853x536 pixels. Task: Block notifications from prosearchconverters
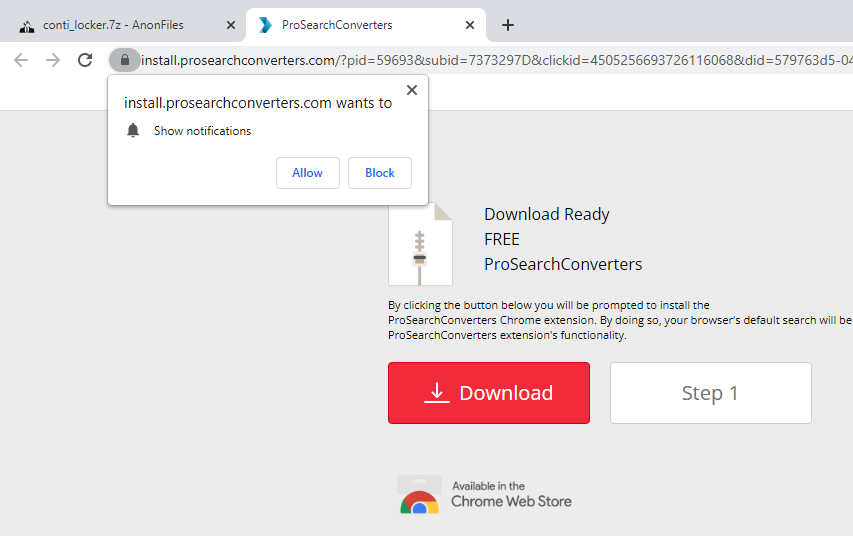pyautogui.click(x=380, y=173)
